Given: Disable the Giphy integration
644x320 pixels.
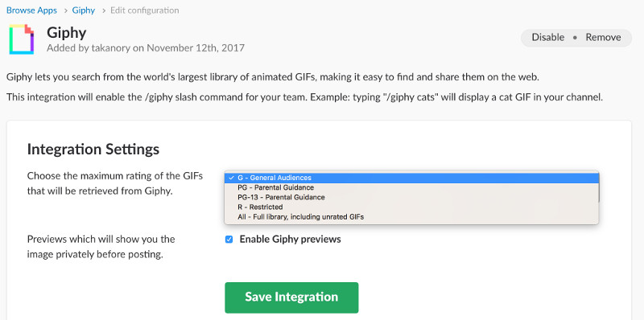Looking at the screenshot, I should click(x=548, y=37).
